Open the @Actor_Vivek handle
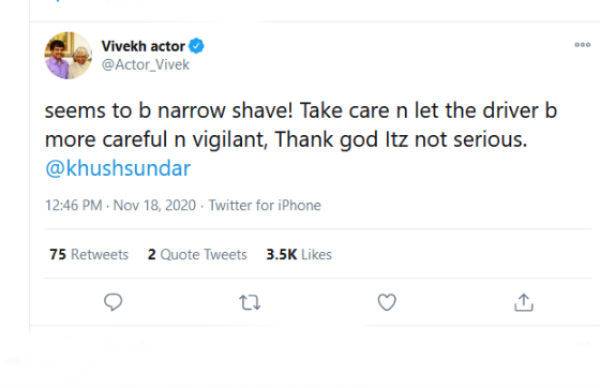 [x=145, y=65]
